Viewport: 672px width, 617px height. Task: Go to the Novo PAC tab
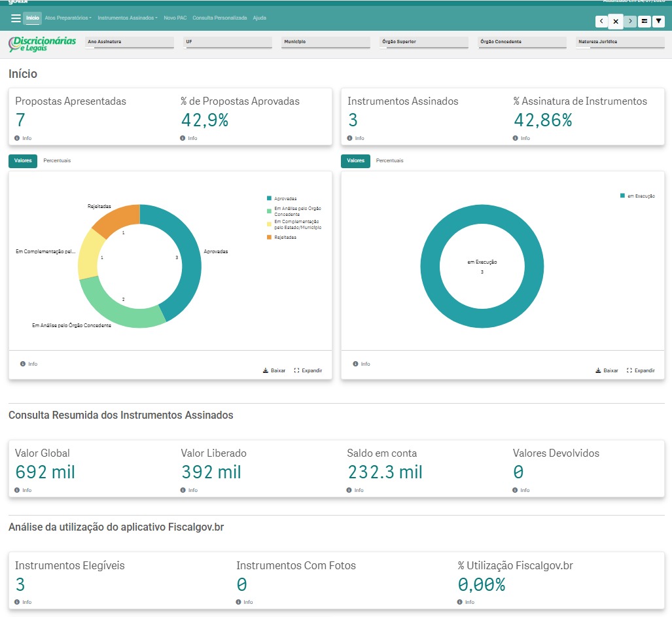[x=175, y=18]
